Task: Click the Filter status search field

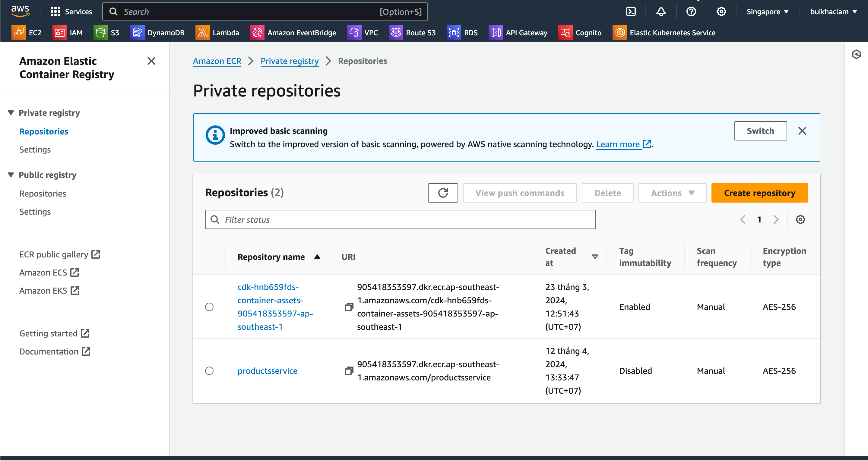Action: 400,219
